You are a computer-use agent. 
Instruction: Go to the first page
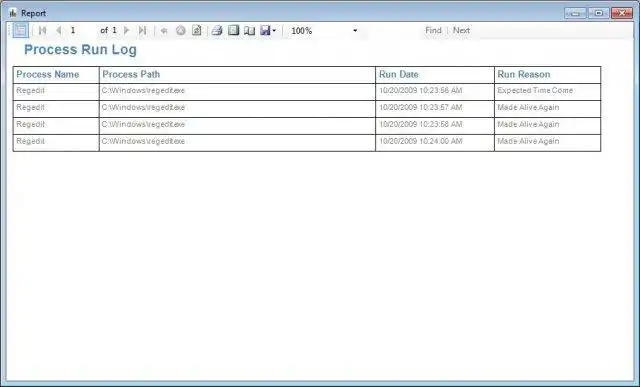(42, 30)
